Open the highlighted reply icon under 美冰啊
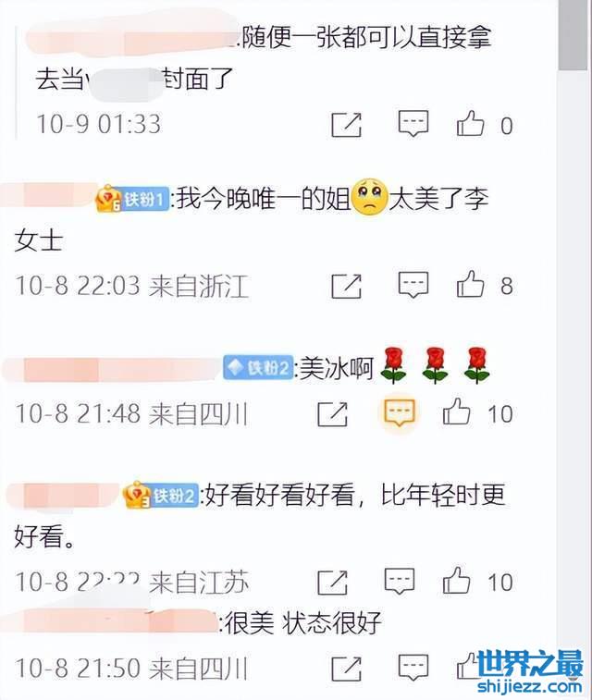This screenshot has height=700, width=592. (399, 412)
